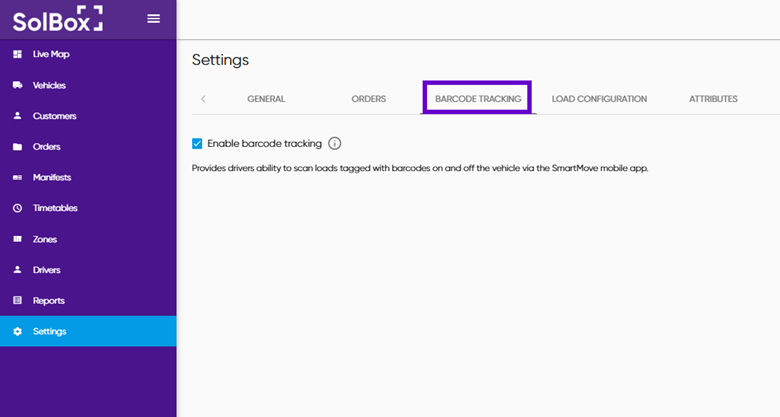Switch to the General tab
This screenshot has height=417, width=780.
(x=266, y=99)
